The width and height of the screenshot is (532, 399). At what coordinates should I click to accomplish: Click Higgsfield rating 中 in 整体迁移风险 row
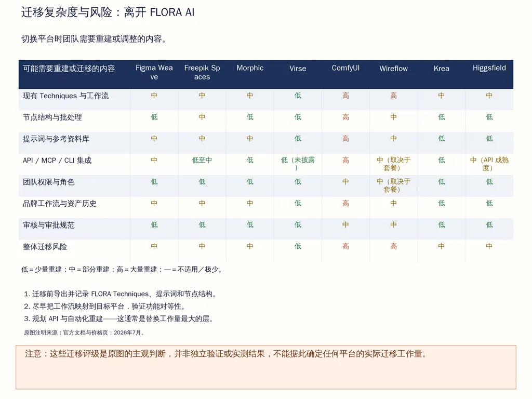pyautogui.click(x=489, y=246)
